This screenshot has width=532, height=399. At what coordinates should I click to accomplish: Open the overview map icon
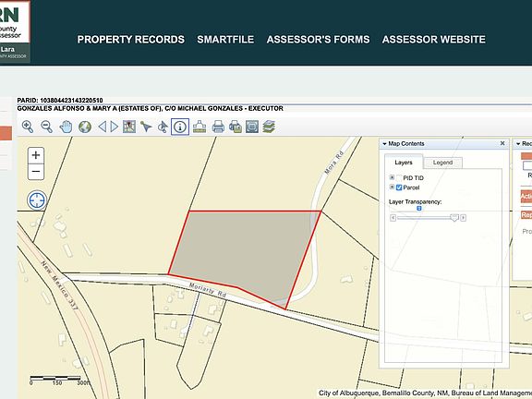pyautogui.click(x=252, y=127)
